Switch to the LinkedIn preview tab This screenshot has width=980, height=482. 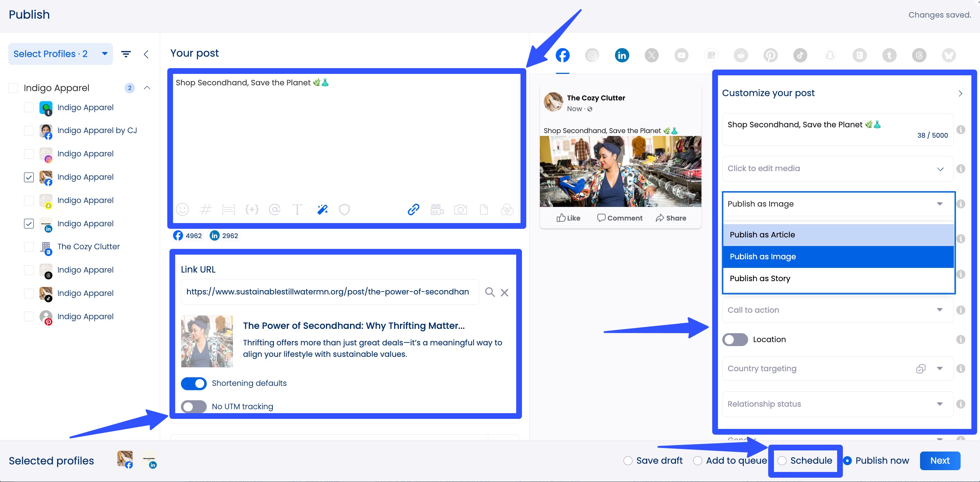coord(622,55)
